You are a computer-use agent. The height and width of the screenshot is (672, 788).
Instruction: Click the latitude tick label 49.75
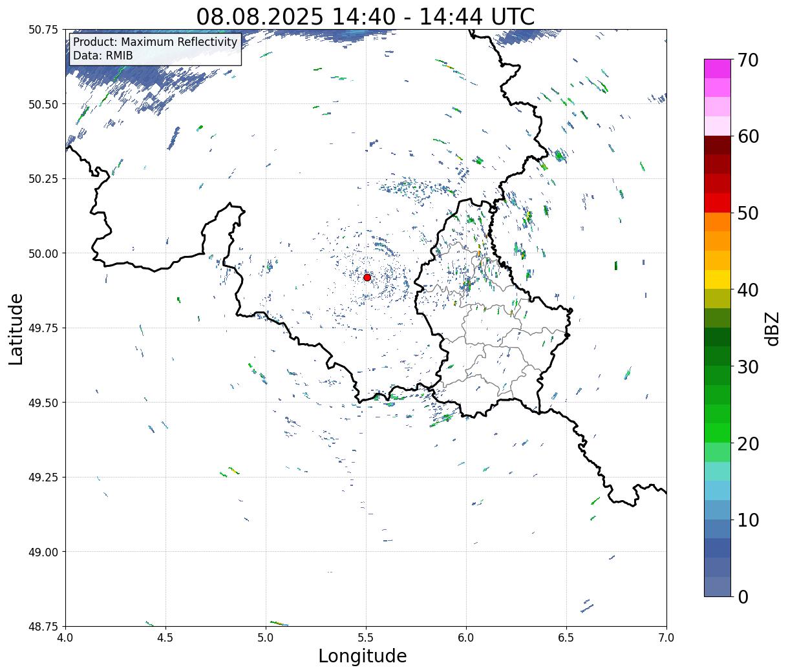[43, 328]
